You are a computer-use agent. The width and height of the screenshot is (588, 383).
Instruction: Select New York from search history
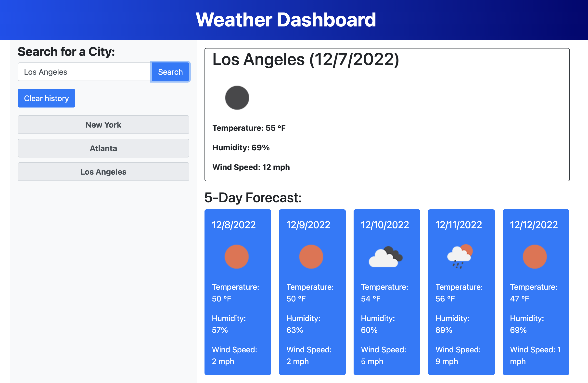[103, 125]
